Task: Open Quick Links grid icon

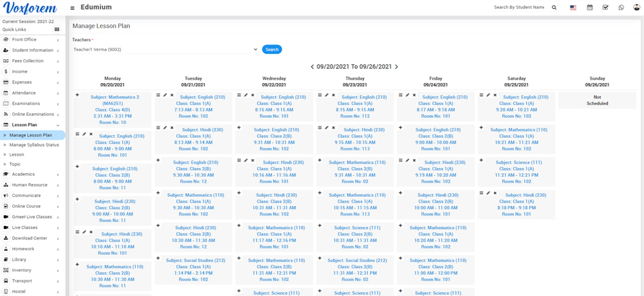Action: click(57, 30)
